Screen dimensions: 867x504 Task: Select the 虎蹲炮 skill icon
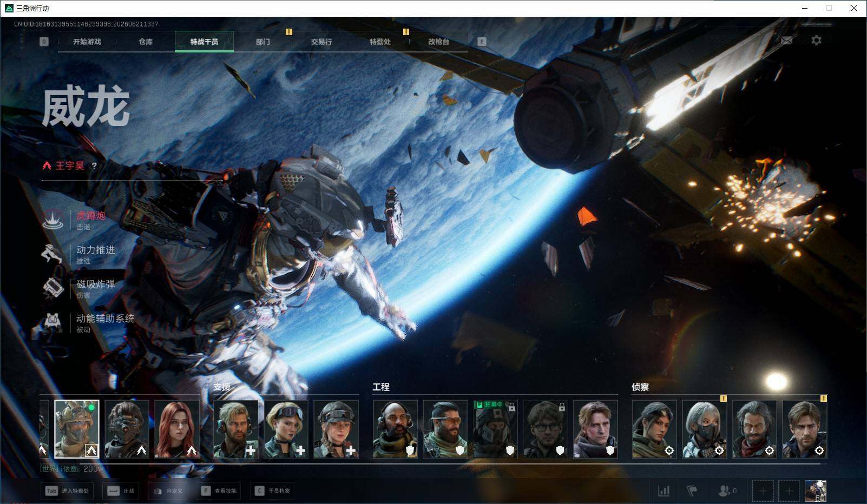tap(53, 220)
